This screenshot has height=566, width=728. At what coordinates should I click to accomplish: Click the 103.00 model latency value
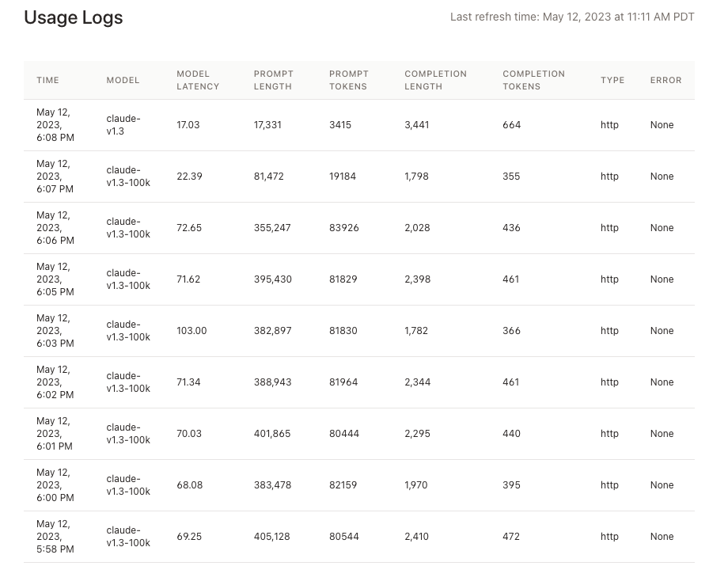coord(191,331)
